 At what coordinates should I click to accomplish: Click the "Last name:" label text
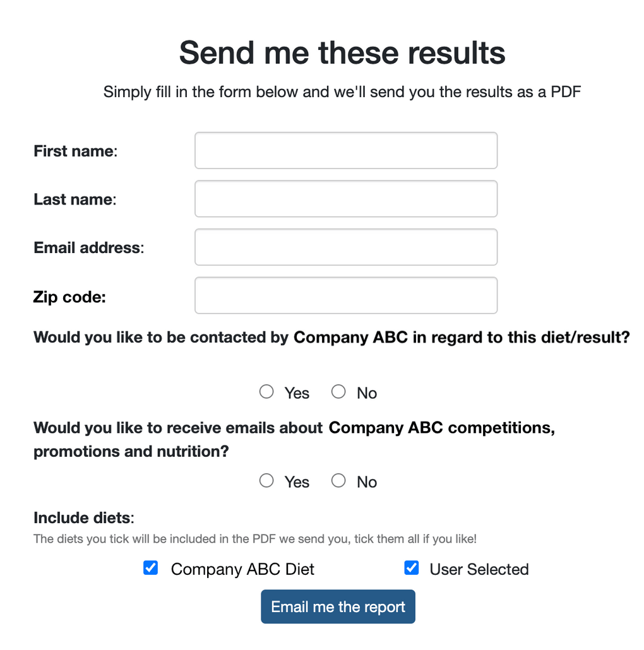75,199
